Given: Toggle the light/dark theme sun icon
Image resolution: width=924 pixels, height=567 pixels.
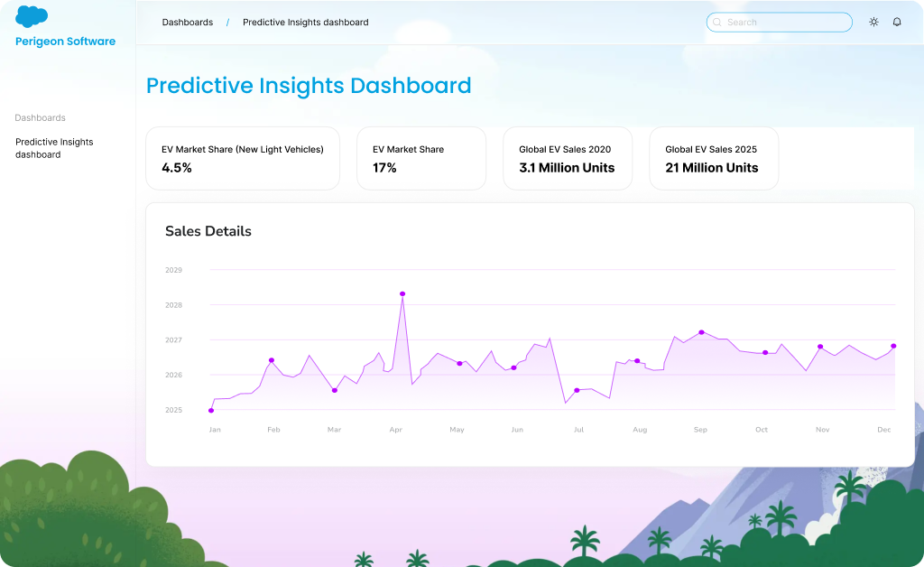Looking at the screenshot, I should [x=873, y=23].
